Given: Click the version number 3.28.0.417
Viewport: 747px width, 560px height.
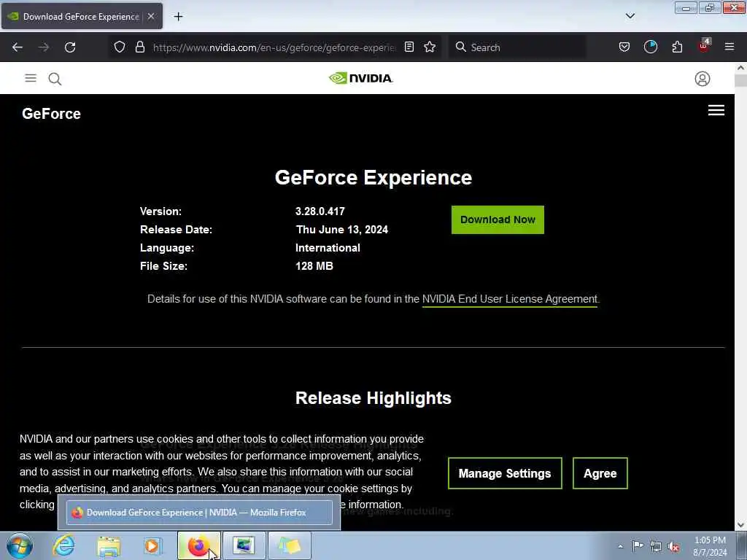Looking at the screenshot, I should tap(320, 211).
